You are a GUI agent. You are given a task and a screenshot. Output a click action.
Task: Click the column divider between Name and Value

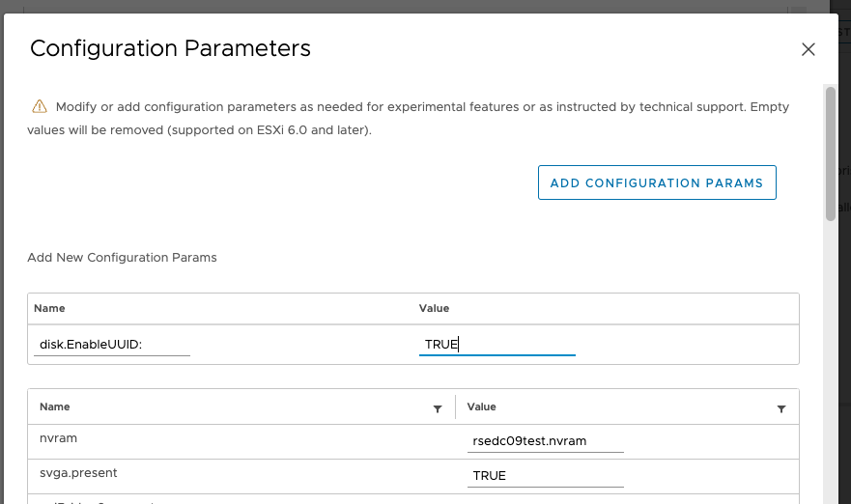(x=455, y=408)
